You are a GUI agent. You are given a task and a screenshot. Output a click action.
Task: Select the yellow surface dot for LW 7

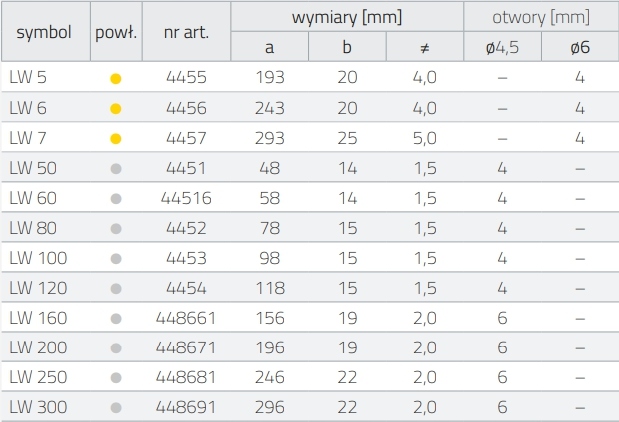coord(116,137)
